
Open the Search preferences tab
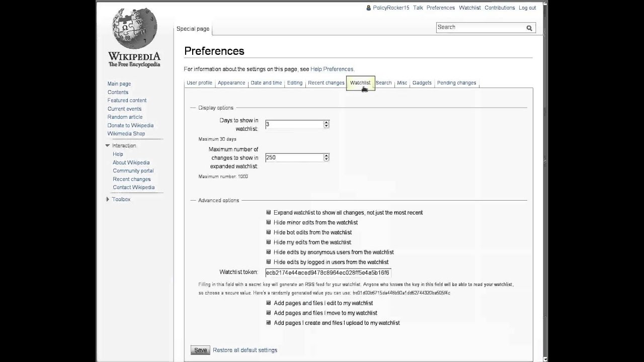coord(383,83)
